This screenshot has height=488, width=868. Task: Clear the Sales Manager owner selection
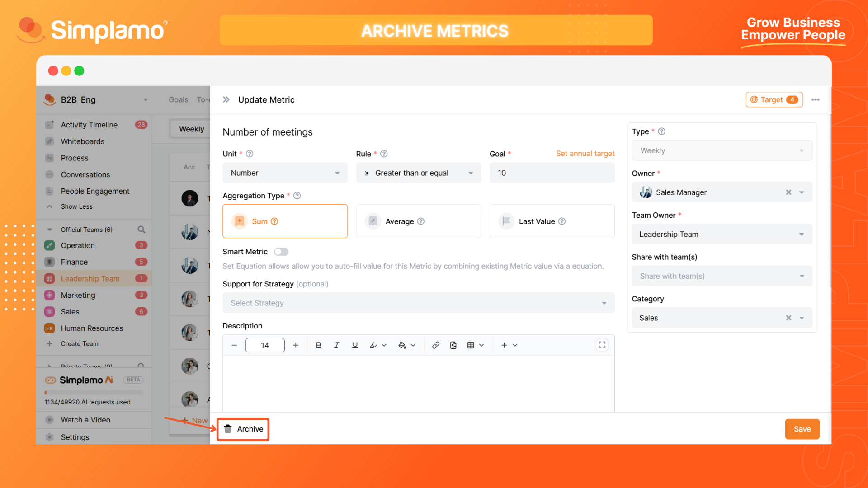(788, 192)
